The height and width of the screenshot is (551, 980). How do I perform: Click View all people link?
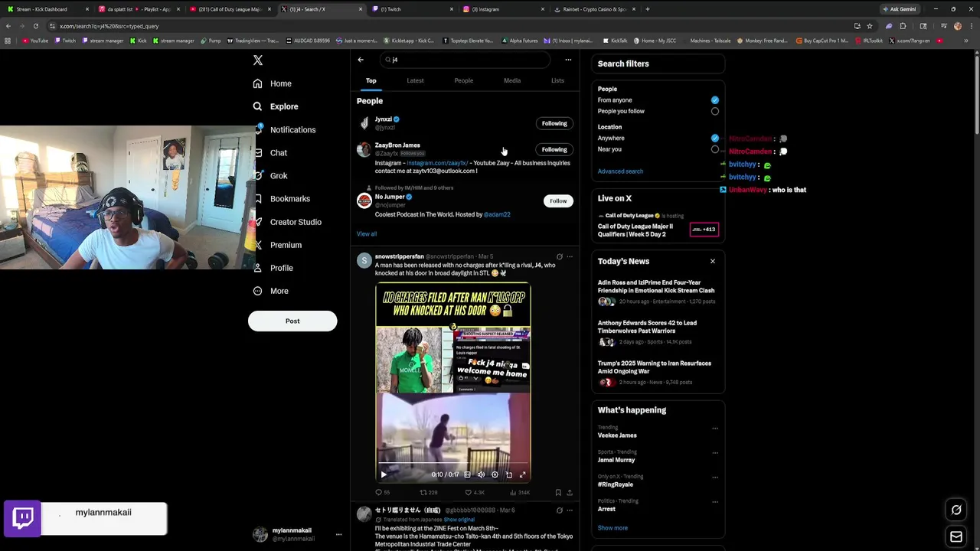[367, 234]
